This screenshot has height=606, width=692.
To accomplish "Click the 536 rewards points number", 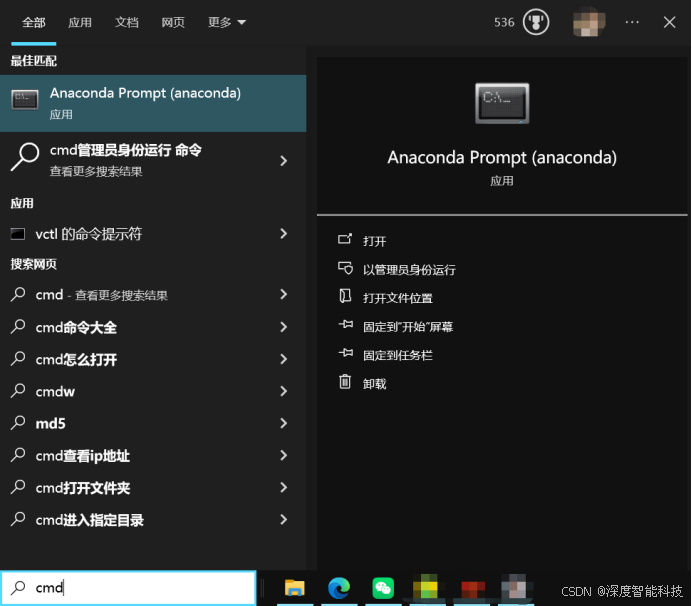I will (504, 22).
